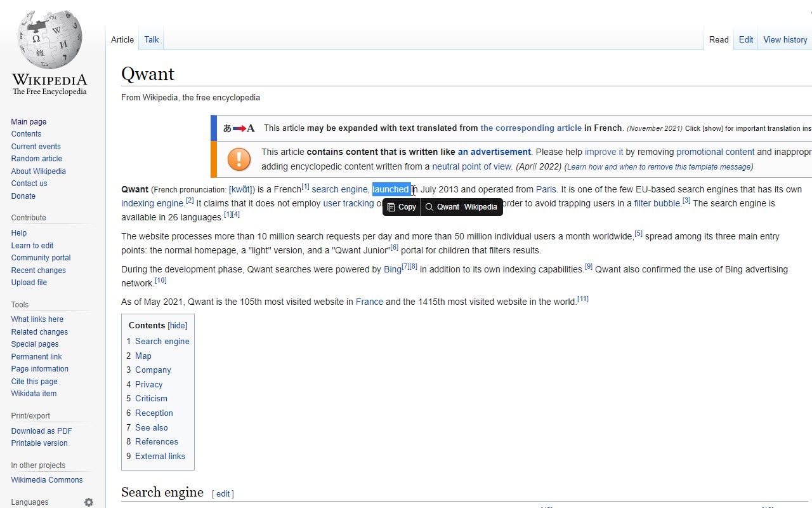Image resolution: width=812 pixels, height=508 pixels.
Task: Click Cite this page
Action: [34, 382]
